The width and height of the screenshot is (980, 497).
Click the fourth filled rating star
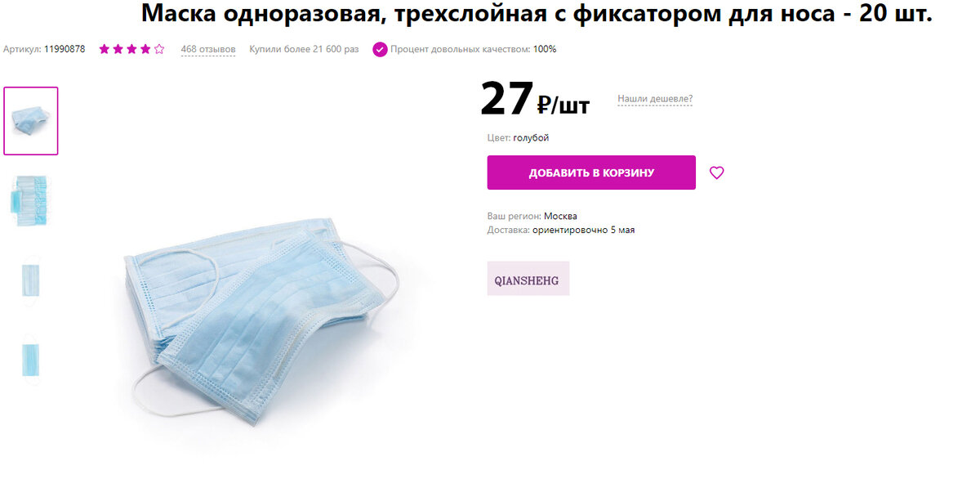(x=145, y=49)
